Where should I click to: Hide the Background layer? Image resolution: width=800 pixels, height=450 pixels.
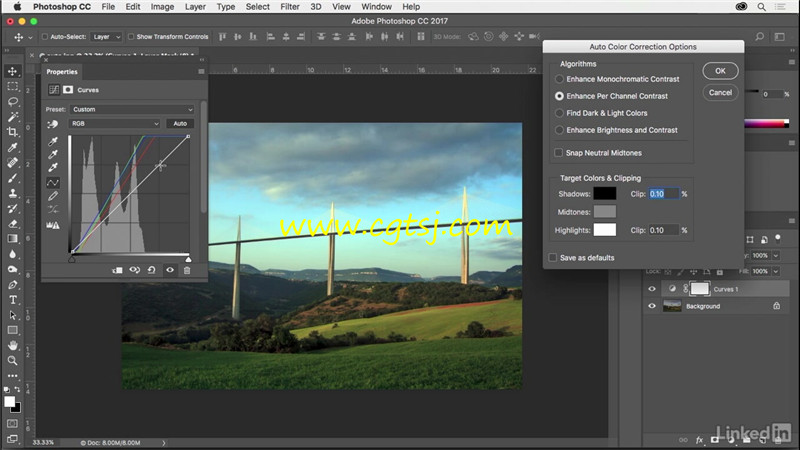click(x=652, y=306)
